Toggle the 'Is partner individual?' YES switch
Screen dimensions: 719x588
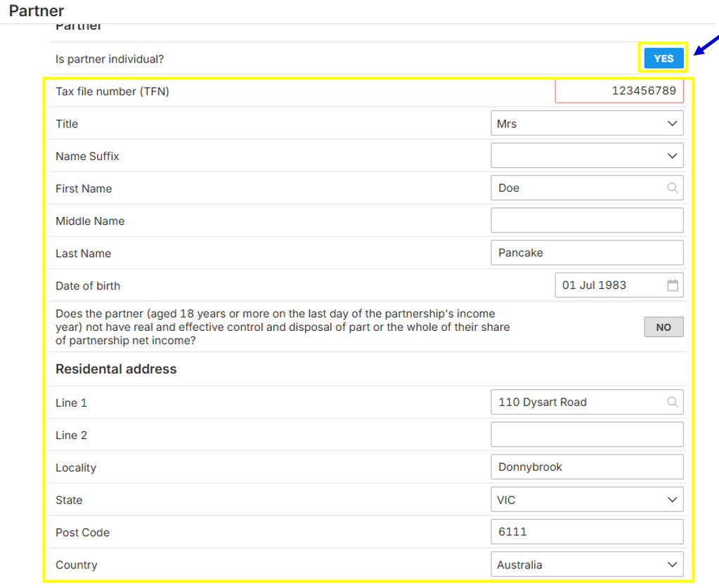coord(663,58)
